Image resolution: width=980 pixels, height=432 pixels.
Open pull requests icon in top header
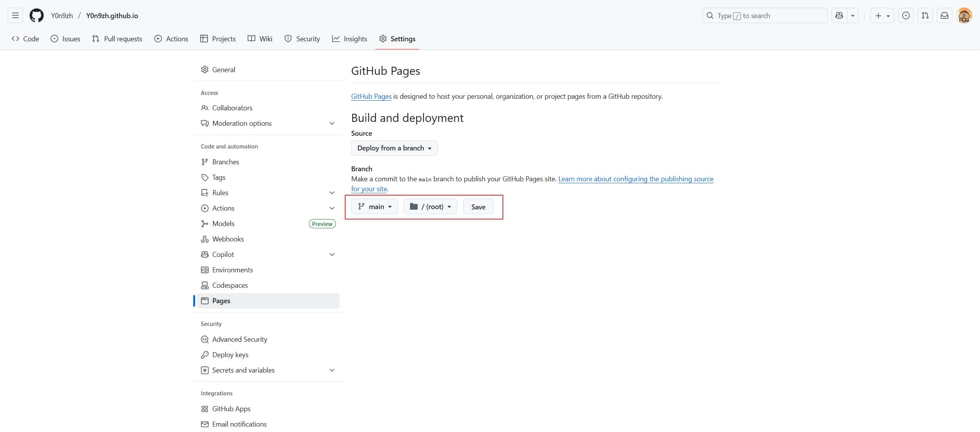click(x=925, y=15)
